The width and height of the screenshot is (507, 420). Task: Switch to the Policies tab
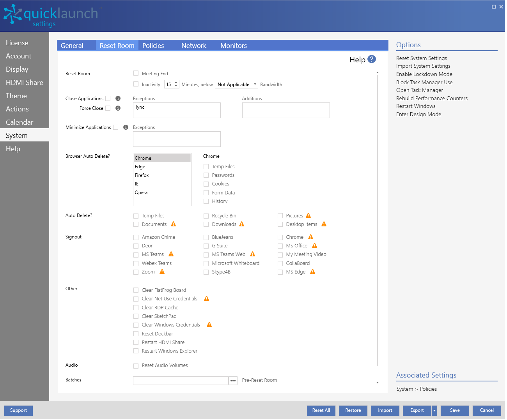tap(153, 46)
